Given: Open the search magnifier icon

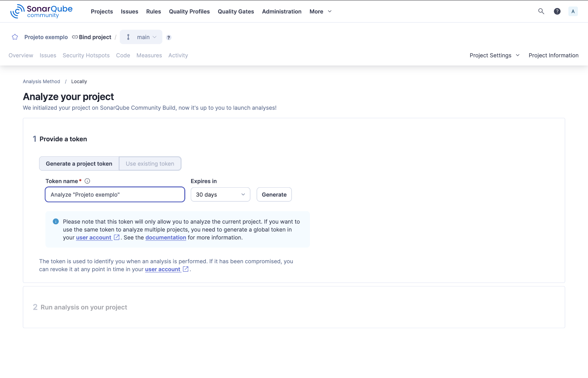Looking at the screenshot, I should pyautogui.click(x=541, y=11).
